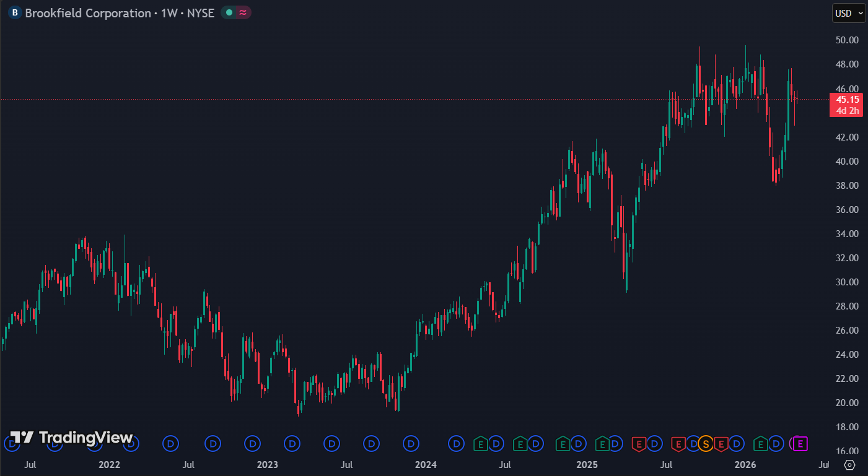Screen dimensions: 868x476
Task: Click the 28.00 price axis label
Action: (x=847, y=306)
